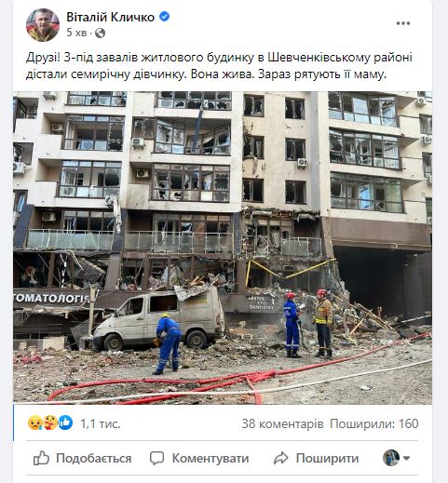Click the care hug reaction emoji
The height and width of the screenshot is (483, 448).
click(x=50, y=423)
